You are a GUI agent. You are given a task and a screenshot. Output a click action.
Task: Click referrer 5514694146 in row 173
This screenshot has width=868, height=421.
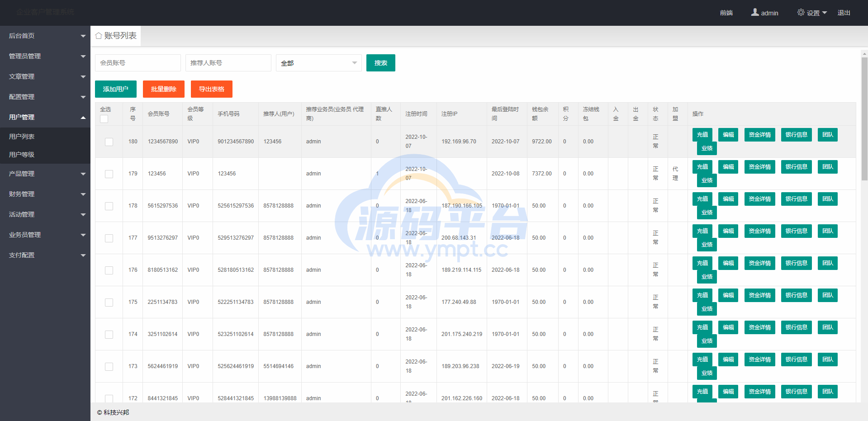(x=279, y=366)
